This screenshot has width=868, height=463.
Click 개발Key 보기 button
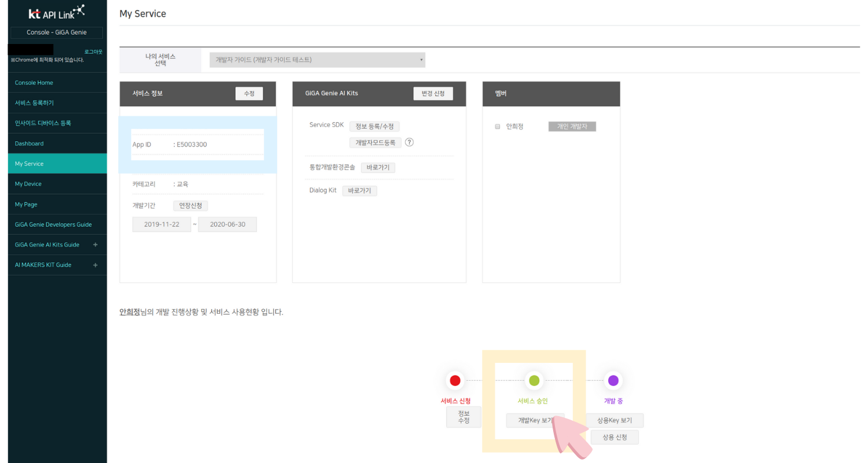coord(535,421)
